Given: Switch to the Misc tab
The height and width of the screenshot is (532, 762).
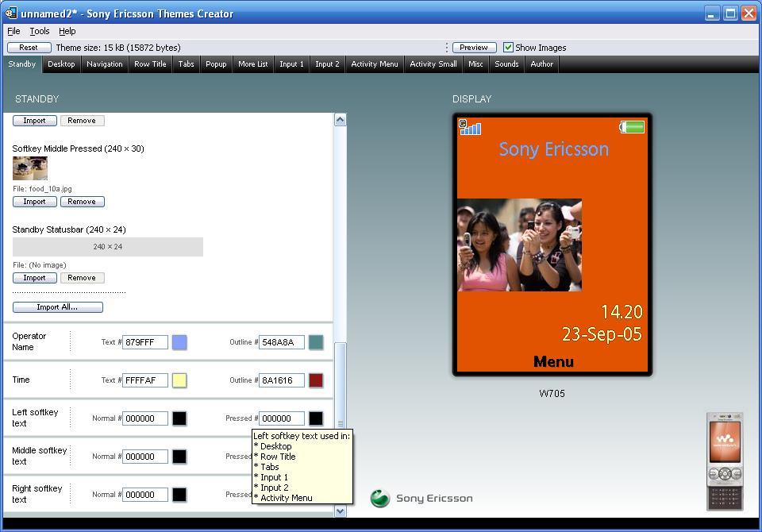Looking at the screenshot, I should coord(475,64).
